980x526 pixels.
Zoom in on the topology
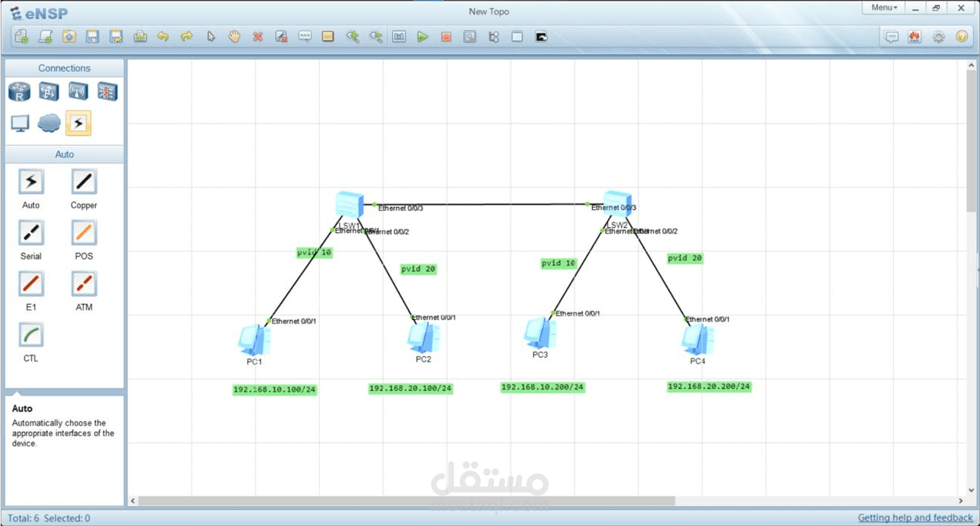tap(352, 37)
